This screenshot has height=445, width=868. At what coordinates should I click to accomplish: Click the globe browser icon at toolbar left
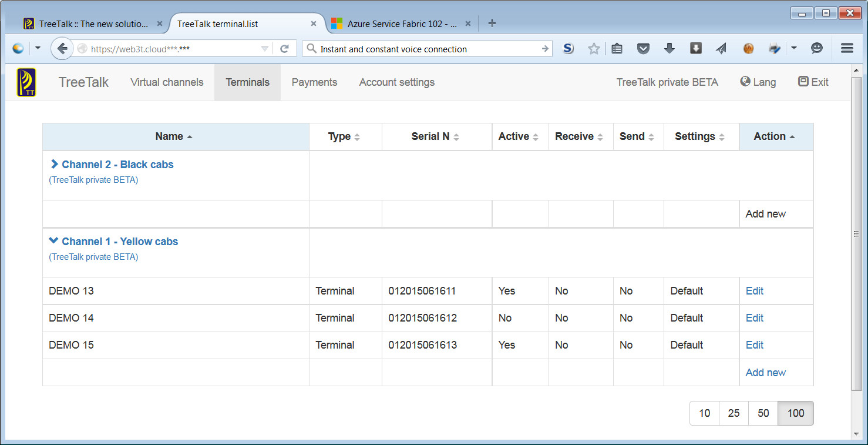tap(18, 49)
